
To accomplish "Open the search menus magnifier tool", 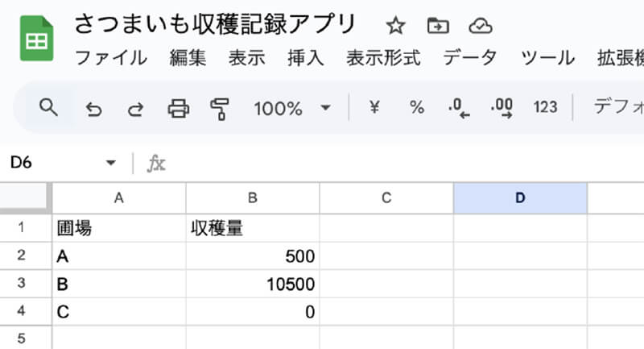I will (48, 107).
